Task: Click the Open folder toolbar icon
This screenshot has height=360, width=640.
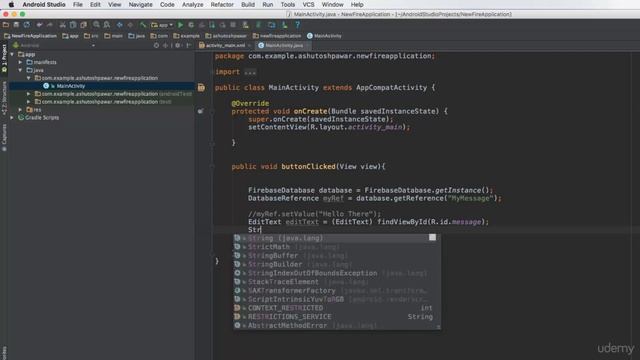Action: coord(6,25)
